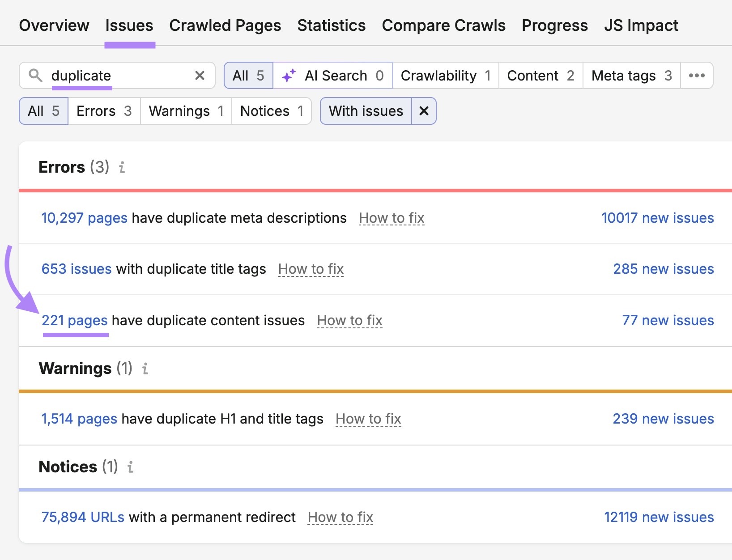The height and width of the screenshot is (560, 732).
Task: Switch to Crawled Pages tab
Action: [x=225, y=25]
